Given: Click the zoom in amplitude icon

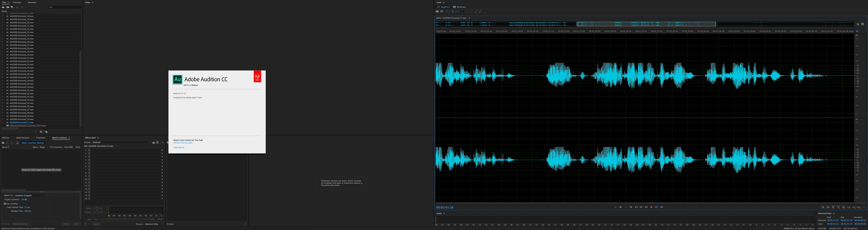Looking at the screenshot, I should click(x=823, y=207).
